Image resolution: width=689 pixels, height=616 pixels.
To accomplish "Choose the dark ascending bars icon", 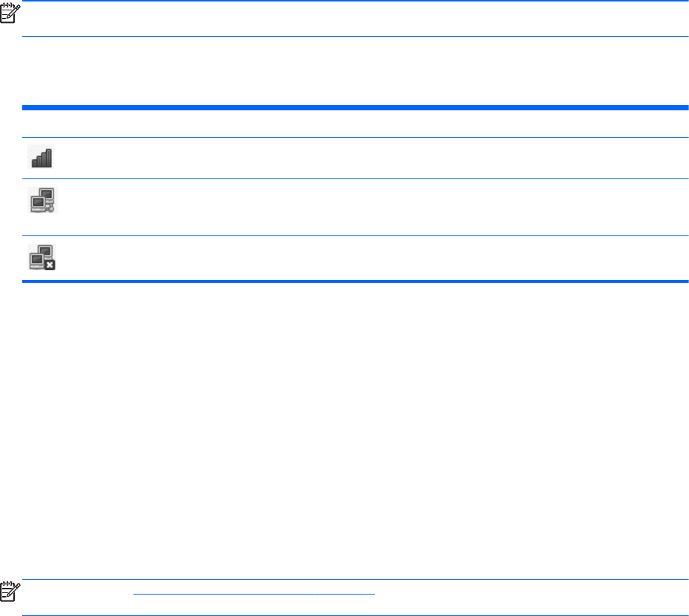I will (41, 158).
